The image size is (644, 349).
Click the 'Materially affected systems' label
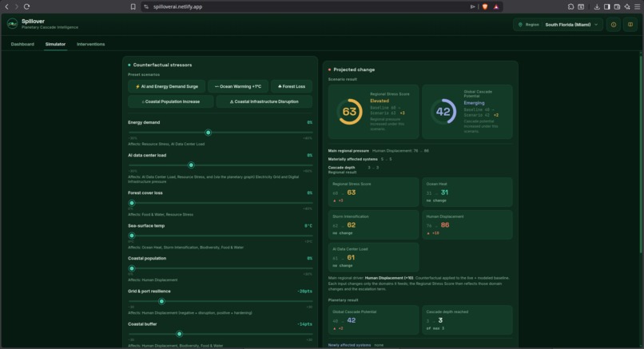353,159
